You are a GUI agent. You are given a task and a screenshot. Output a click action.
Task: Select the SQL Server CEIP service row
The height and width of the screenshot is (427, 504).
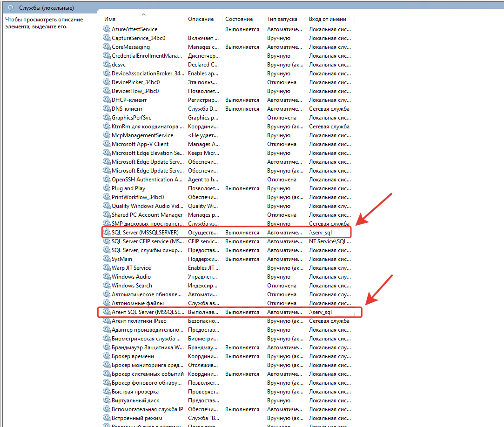pos(147,241)
